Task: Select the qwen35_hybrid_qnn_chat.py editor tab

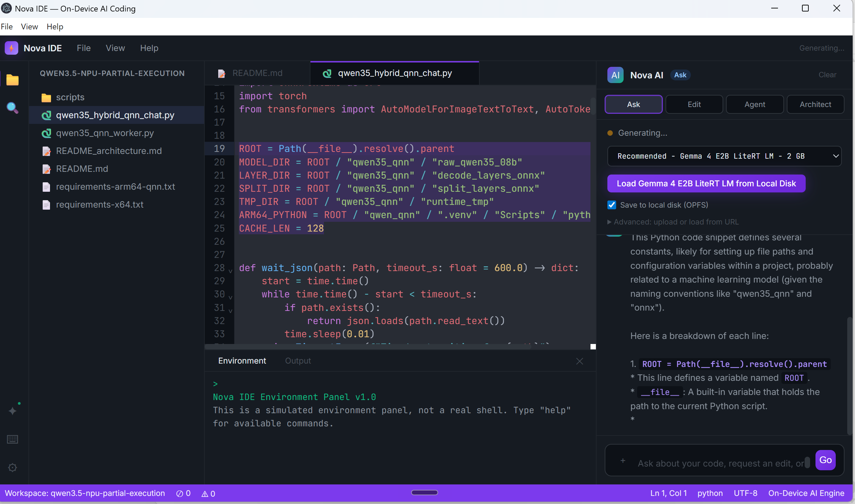Action: pos(395,73)
